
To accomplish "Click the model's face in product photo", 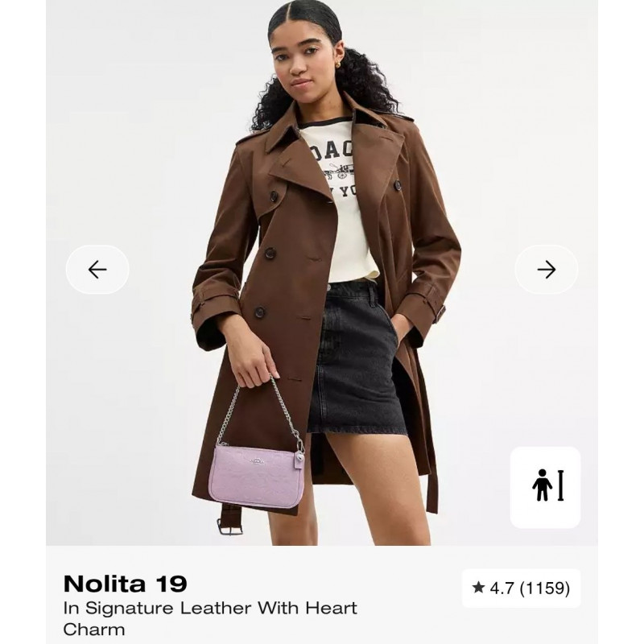I will (303, 62).
